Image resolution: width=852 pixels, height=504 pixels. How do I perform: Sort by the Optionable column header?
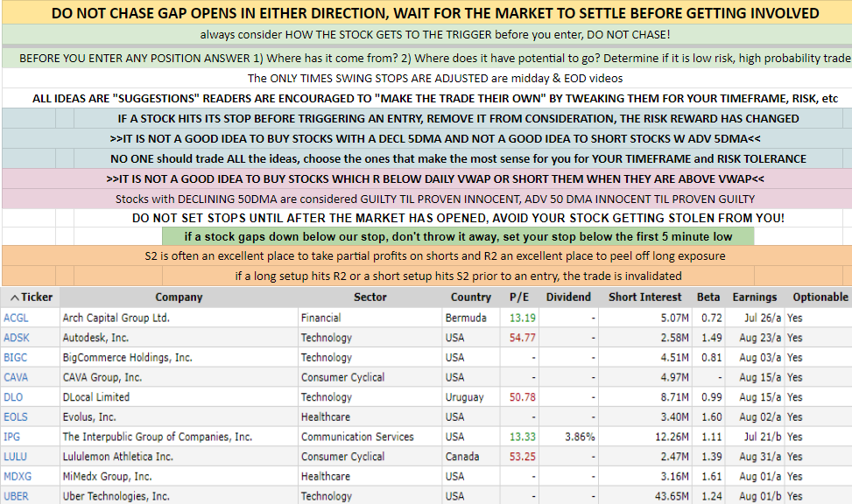pyautogui.click(x=820, y=297)
